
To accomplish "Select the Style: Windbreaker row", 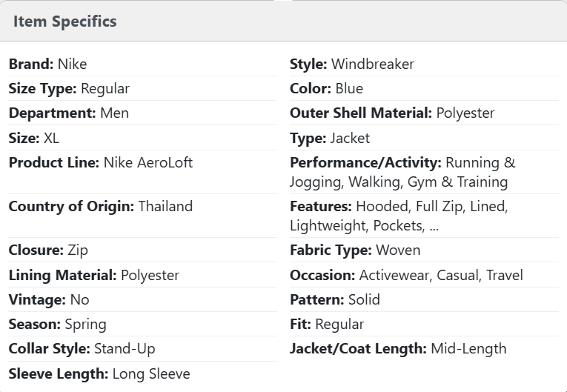I will click(424, 64).
